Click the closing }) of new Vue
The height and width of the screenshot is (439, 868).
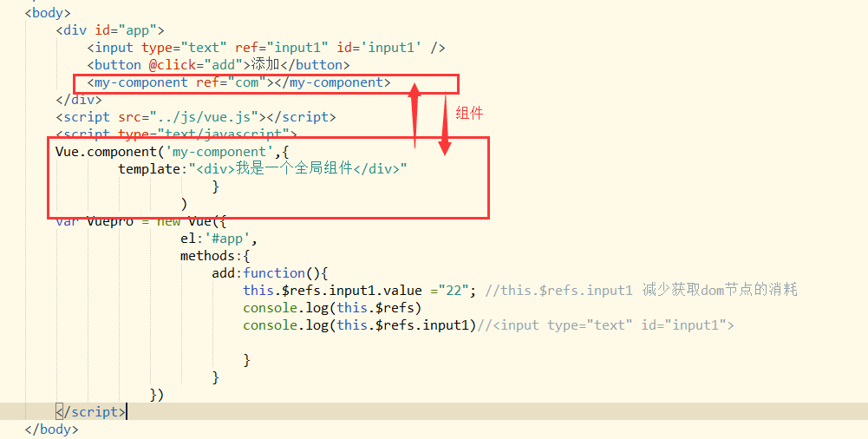157,395
